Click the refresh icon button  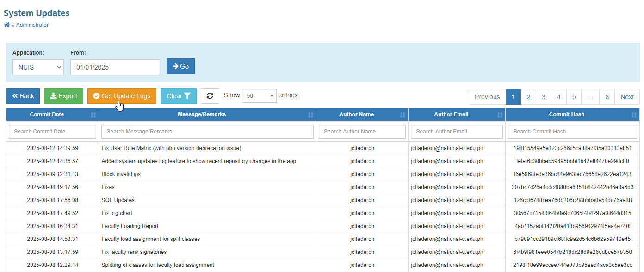pos(210,96)
